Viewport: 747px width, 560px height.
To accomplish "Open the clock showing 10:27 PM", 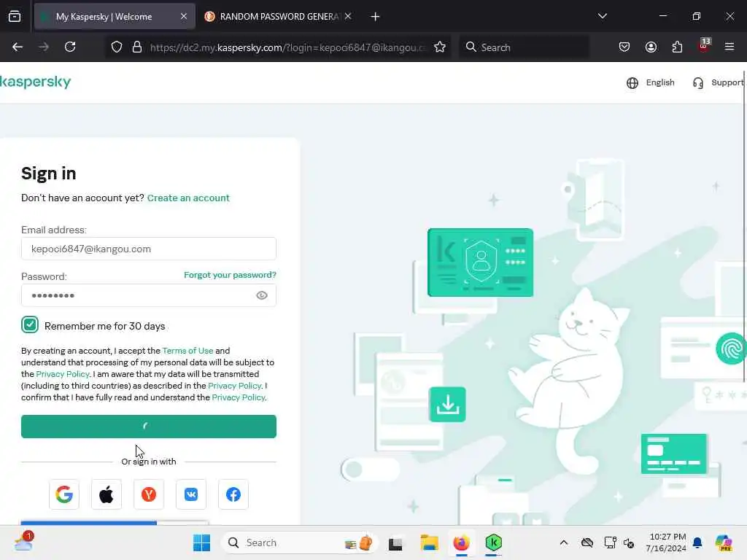I will click(x=666, y=542).
